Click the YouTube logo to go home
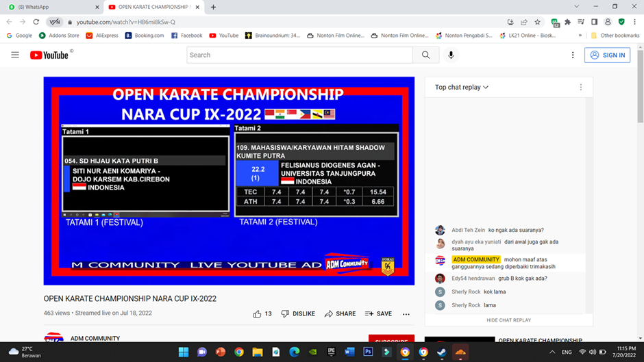 49,55
